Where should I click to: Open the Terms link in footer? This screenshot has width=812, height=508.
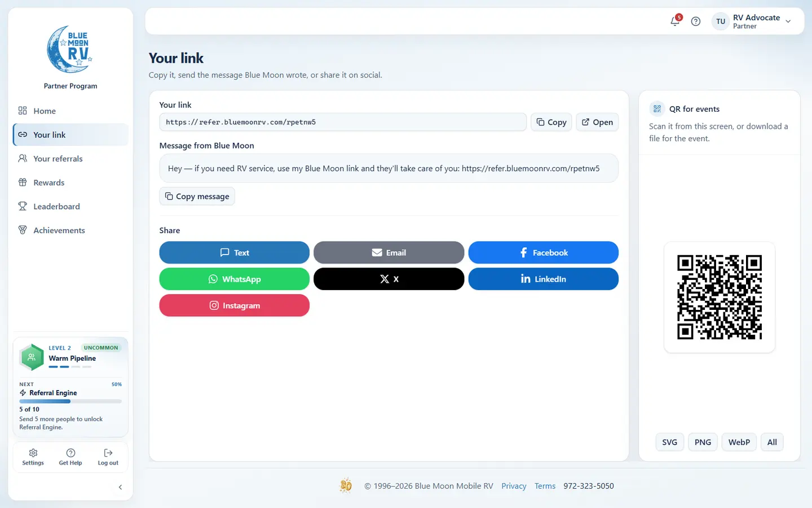pyautogui.click(x=545, y=486)
